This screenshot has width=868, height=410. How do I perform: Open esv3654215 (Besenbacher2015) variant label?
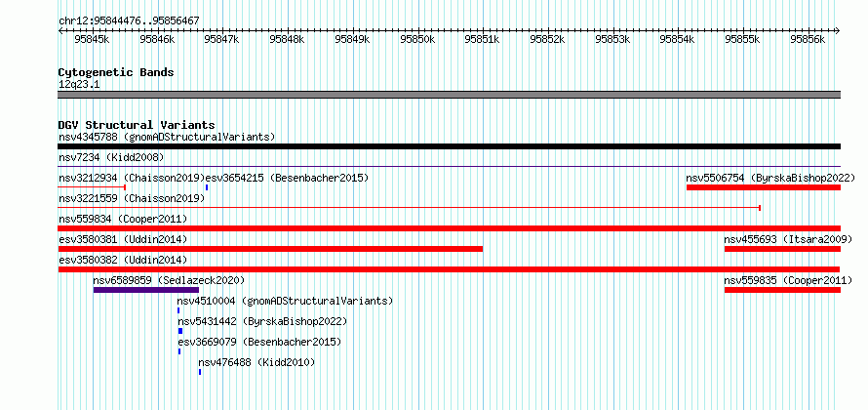[x=287, y=178]
